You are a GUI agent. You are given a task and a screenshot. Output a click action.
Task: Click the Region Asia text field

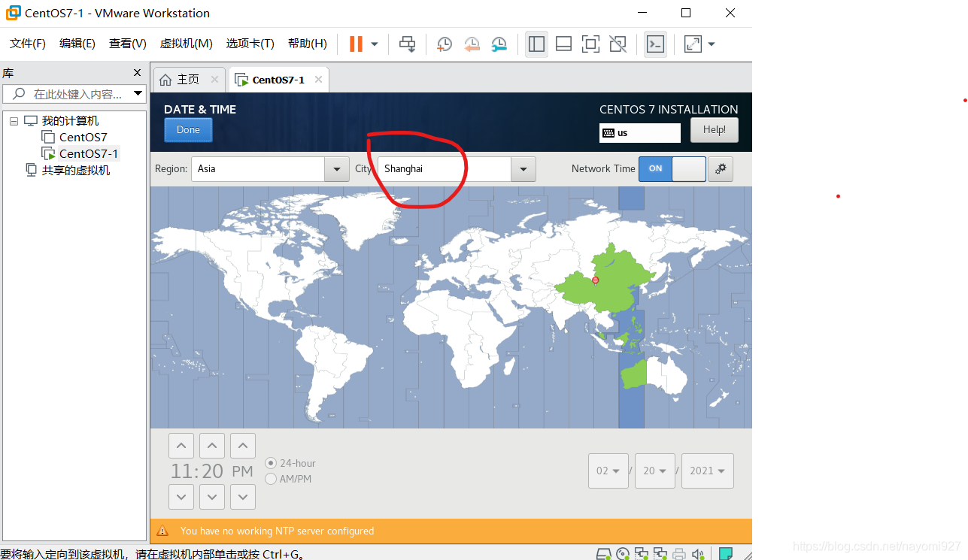pyautogui.click(x=258, y=169)
